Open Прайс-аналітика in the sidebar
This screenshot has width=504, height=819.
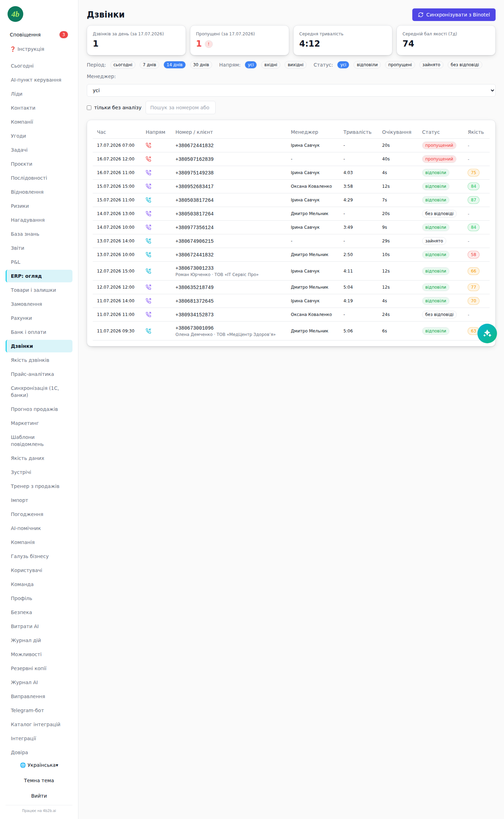point(39,374)
